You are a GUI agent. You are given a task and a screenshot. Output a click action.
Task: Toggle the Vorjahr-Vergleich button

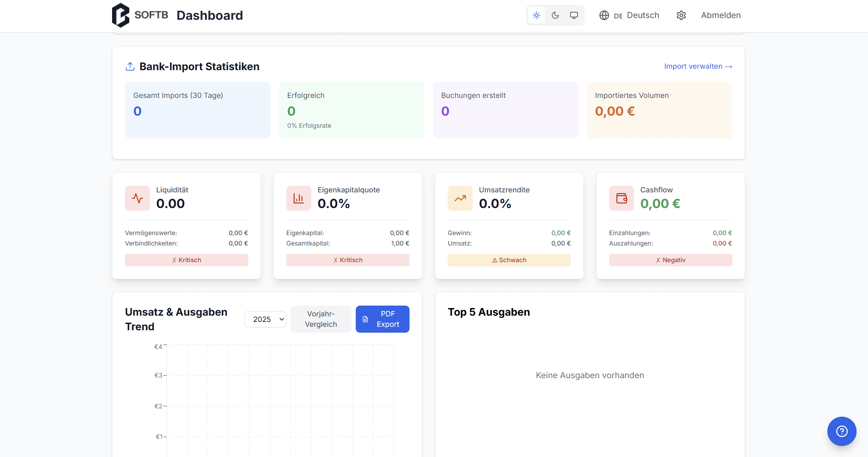[x=321, y=319]
